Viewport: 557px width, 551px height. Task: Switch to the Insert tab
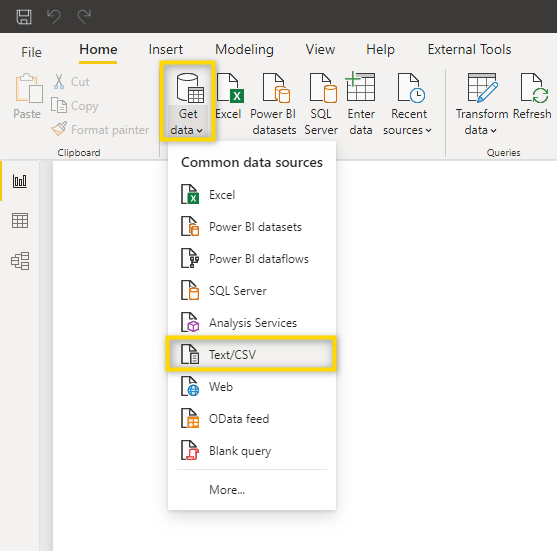pos(166,49)
